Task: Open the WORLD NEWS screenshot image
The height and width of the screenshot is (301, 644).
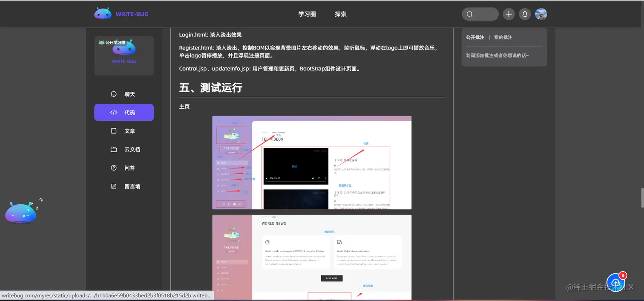Action: (x=312, y=258)
